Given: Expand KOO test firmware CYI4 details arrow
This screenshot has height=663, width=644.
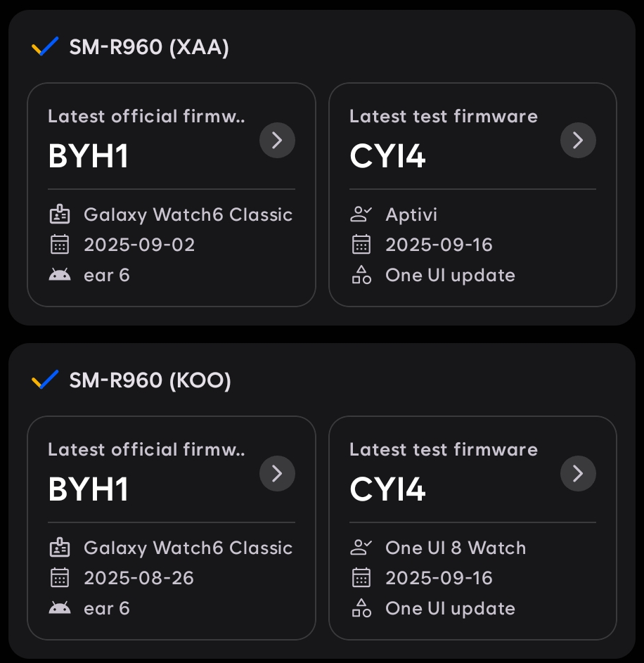Looking at the screenshot, I should coord(578,474).
